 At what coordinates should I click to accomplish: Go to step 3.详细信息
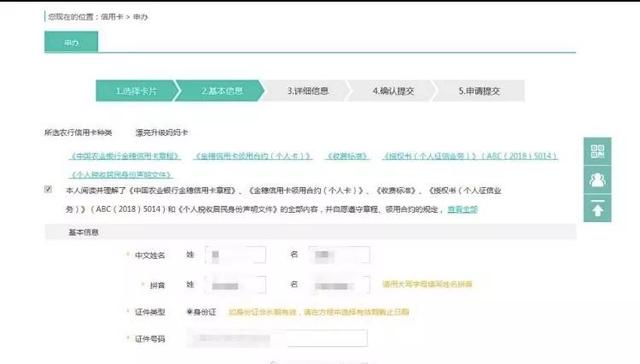coord(308,91)
